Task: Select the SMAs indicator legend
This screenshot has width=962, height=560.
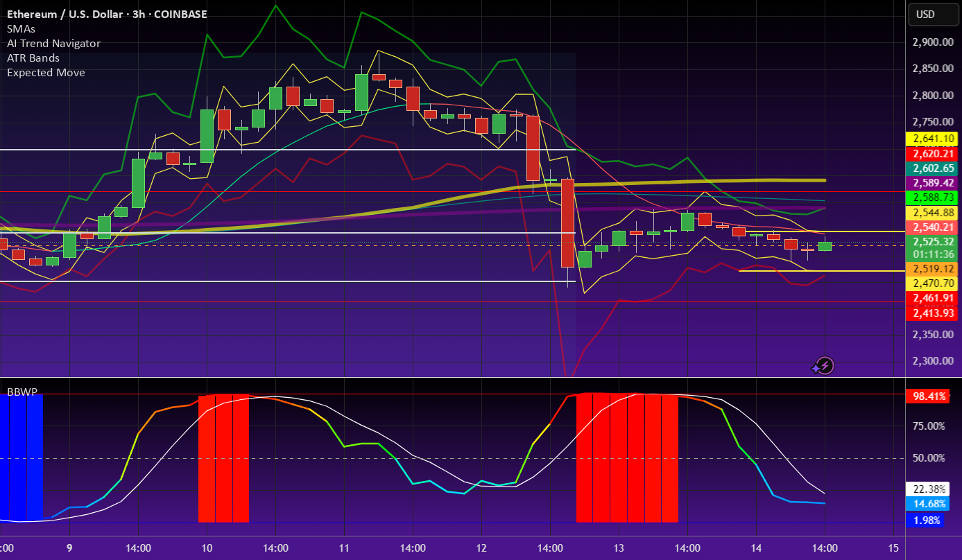Action: 21,28
